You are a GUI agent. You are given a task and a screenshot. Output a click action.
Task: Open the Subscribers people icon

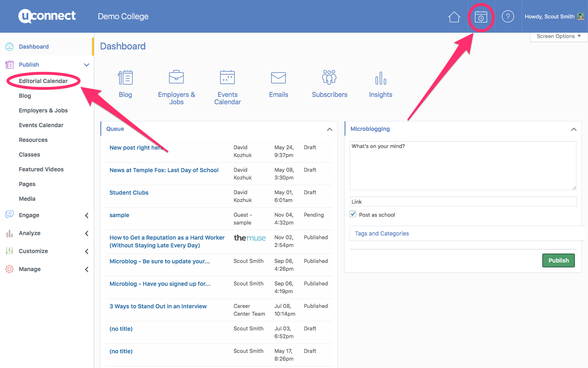(330, 78)
